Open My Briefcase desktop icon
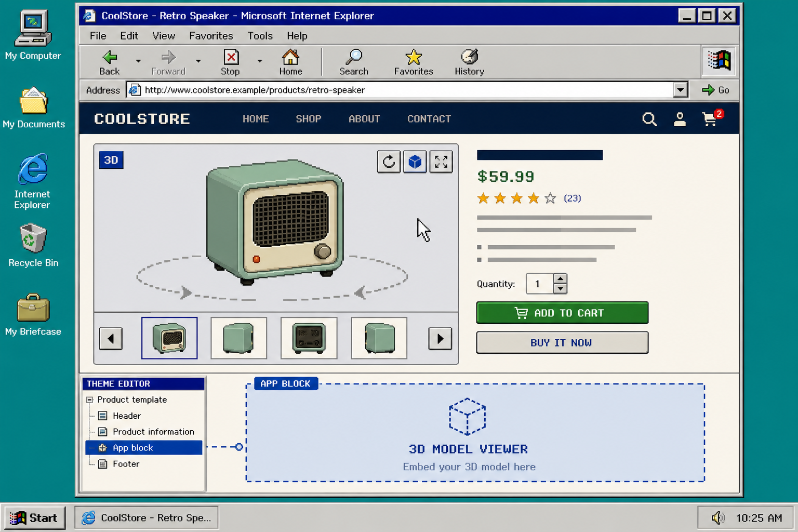The image size is (798, 532). (x=33, y=315)
